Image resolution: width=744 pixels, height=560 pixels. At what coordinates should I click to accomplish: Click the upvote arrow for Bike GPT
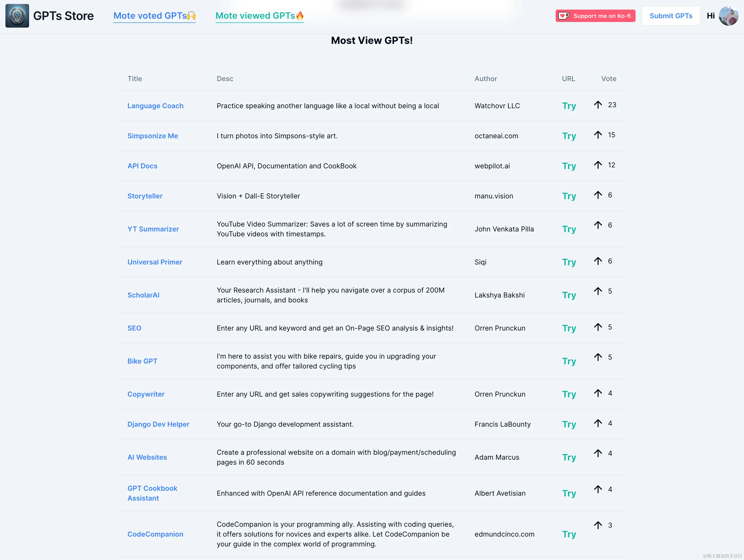(598, 357)
